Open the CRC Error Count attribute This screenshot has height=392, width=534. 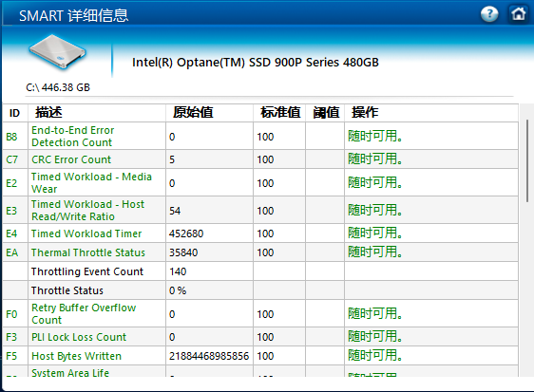tap(71, 159)
